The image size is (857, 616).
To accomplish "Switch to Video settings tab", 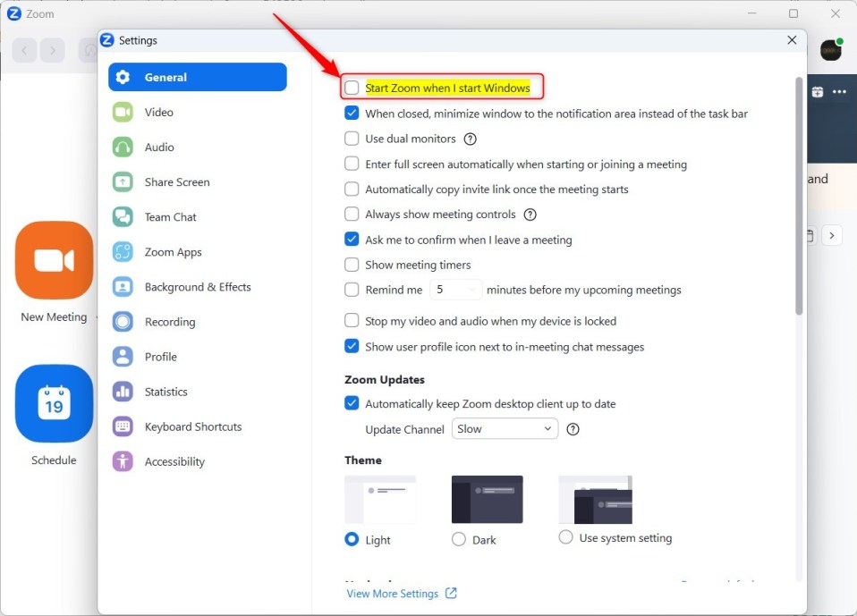I will [x=198, y=113].
